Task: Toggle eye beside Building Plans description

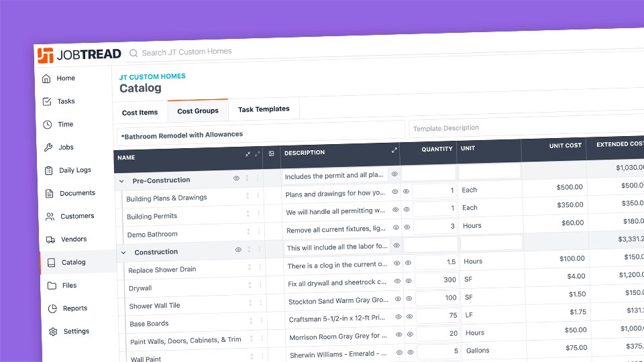Action: pos(395,192)
